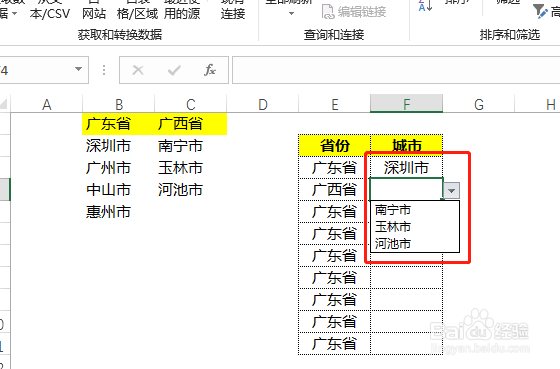Viewport: 560px width, 369px height.
Task: Click the 省份 header cell
Action: [x=335, y=146]
